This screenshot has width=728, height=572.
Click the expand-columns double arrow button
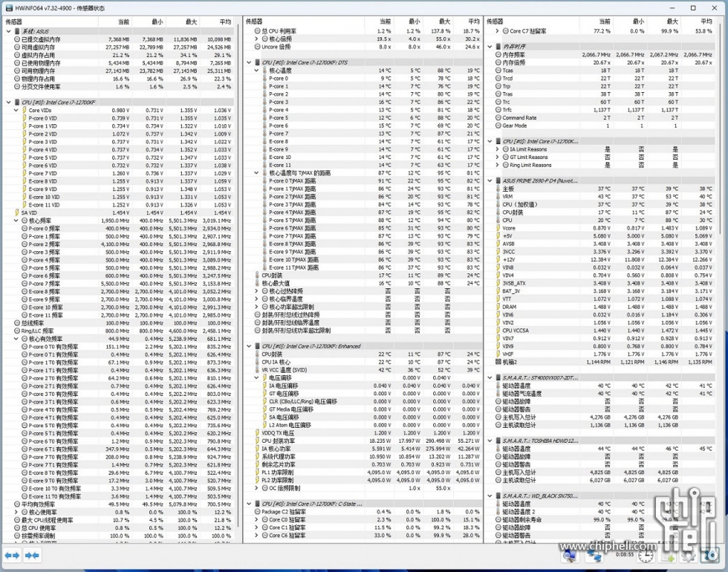[13, 554]
